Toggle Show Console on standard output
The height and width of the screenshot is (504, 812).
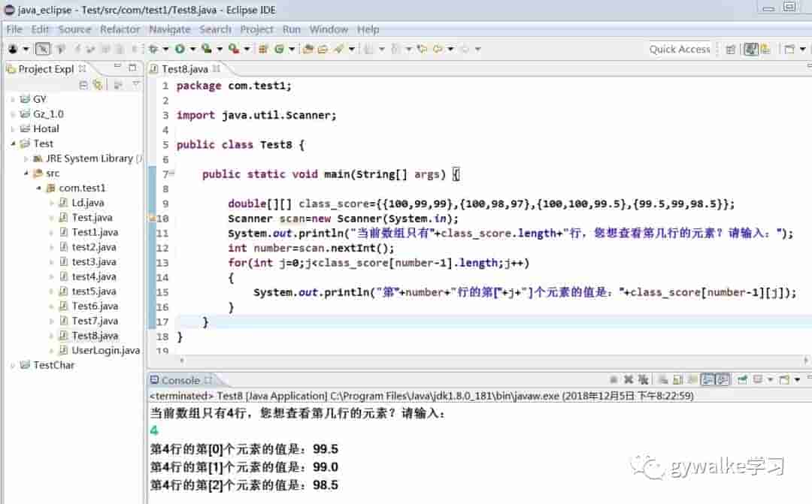coord(708,380)
